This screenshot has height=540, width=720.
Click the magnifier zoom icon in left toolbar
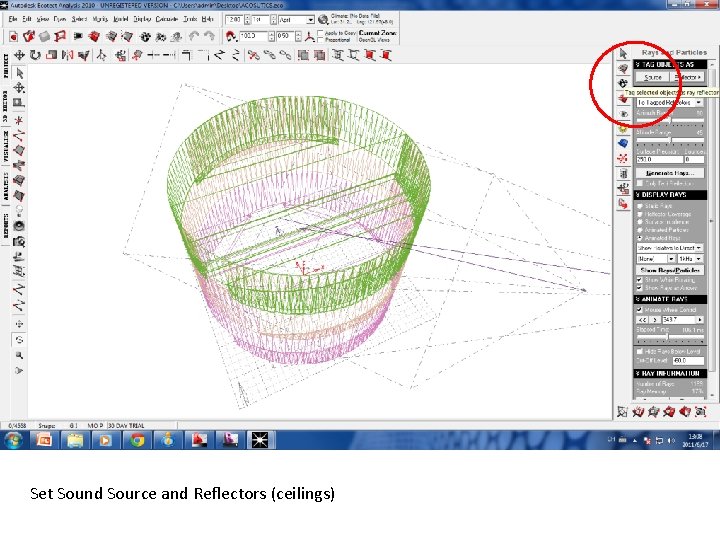coord(19,355)
